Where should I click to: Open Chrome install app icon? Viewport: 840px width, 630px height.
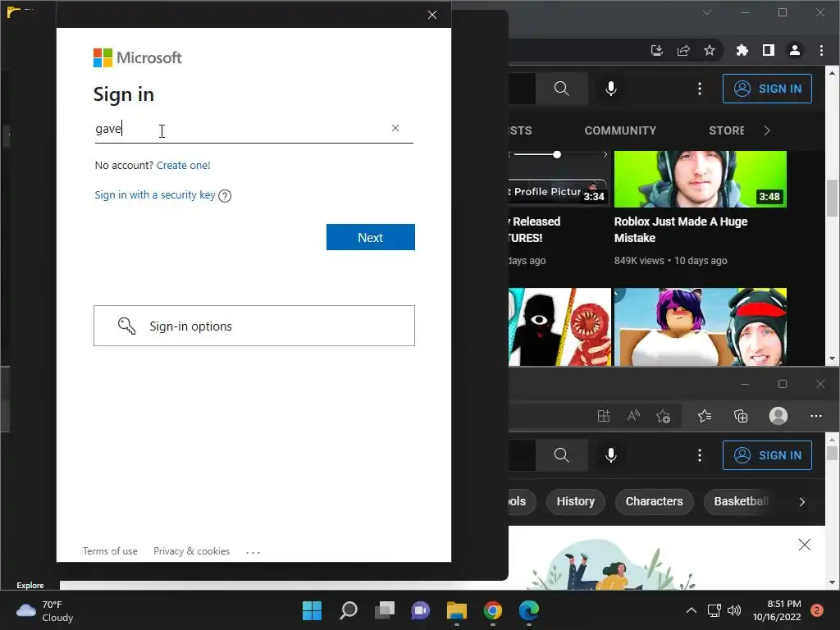(657, 50)
